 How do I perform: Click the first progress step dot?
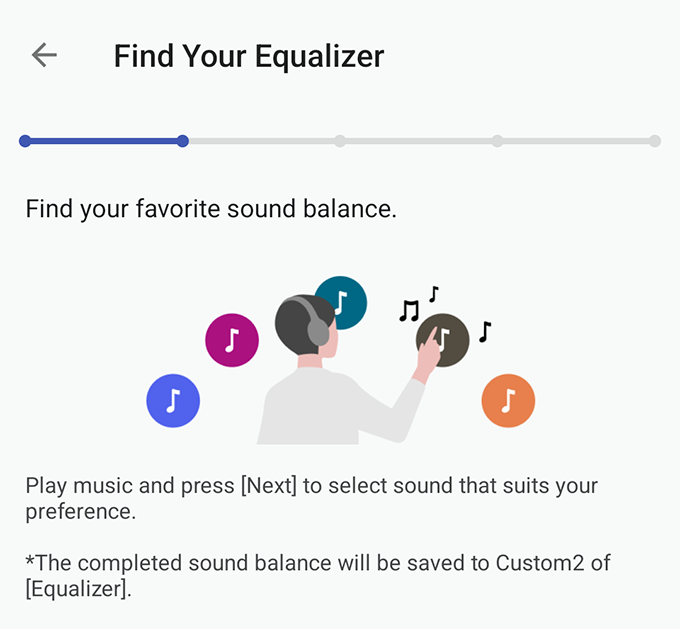click(x=25, y=141)
